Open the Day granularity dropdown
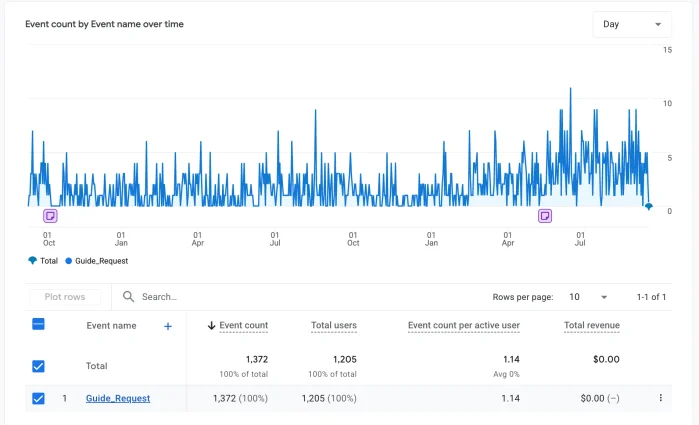The width and height of the screenshot is (699, 425). pos(632,24)
